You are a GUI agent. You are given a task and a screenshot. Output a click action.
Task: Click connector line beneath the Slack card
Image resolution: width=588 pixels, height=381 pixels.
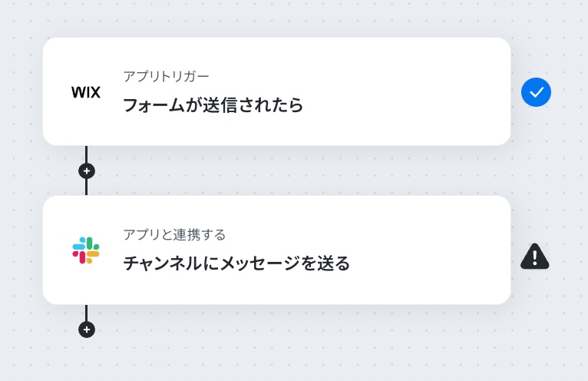pyautogui.click(x=87, y=313)
